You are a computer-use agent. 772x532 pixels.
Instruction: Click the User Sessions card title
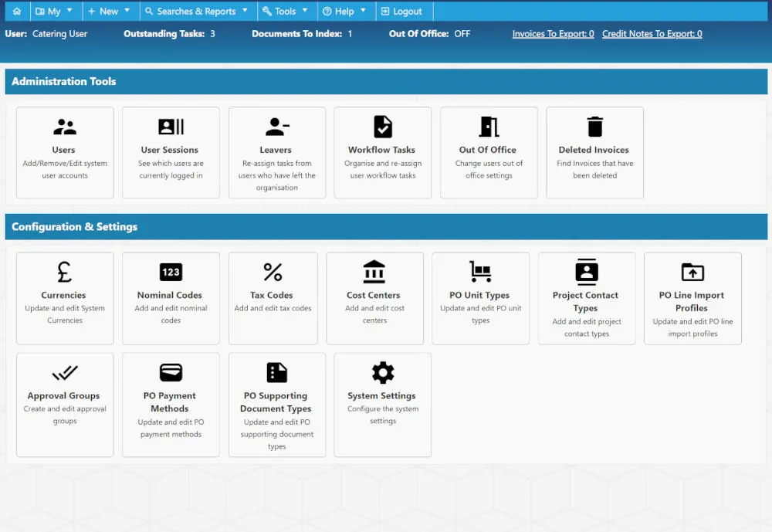click(170, 150)
